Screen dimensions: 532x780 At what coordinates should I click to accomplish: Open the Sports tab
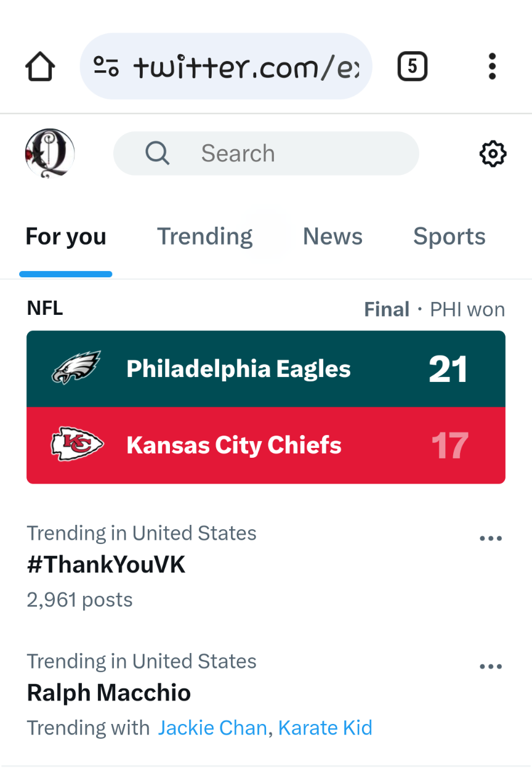tap(449, 237)
